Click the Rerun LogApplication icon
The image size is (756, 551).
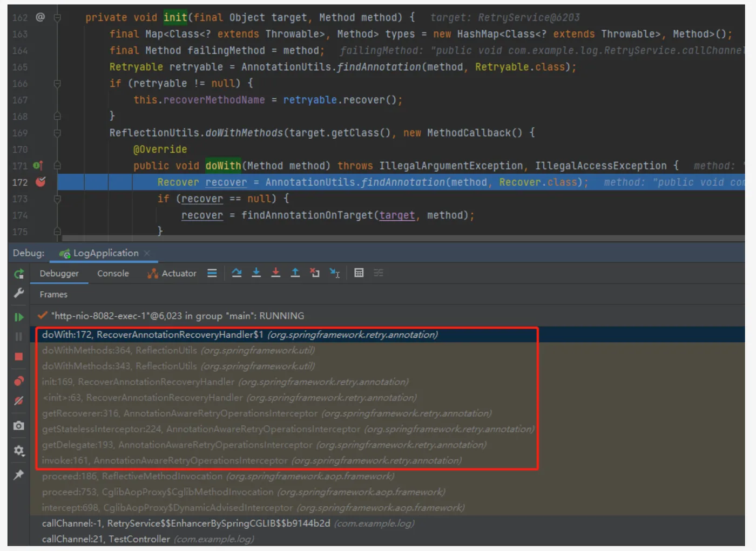(19, 274)
